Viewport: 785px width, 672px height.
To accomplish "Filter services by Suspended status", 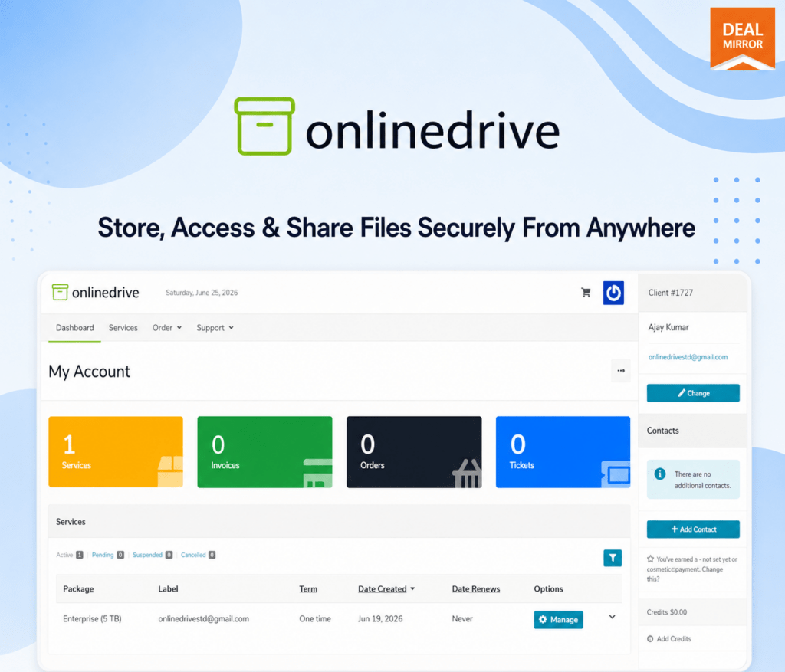I will (153, 555).
